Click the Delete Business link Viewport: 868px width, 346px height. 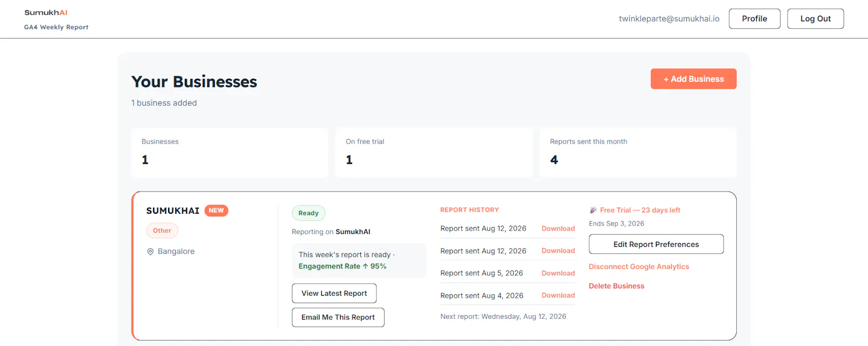pyautogui.click(x=616, y=286)
